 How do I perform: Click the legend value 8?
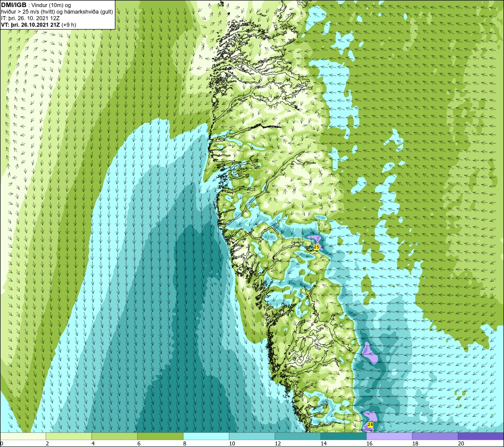click(x=184, y=443)
